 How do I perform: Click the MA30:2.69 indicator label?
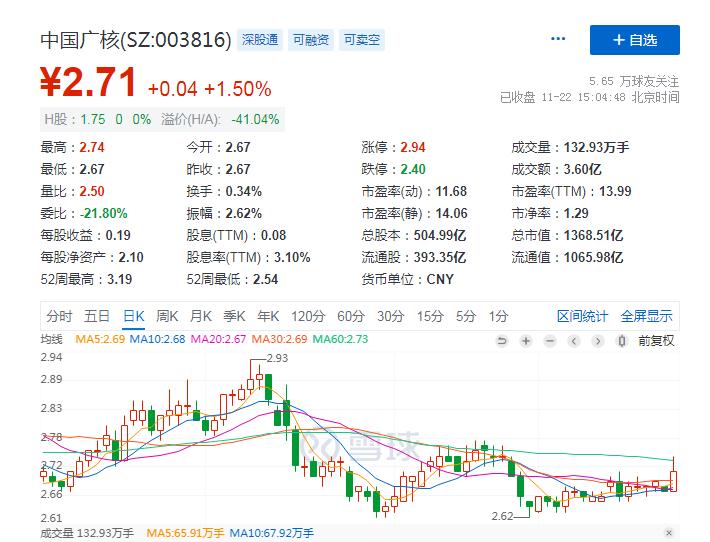279,339
